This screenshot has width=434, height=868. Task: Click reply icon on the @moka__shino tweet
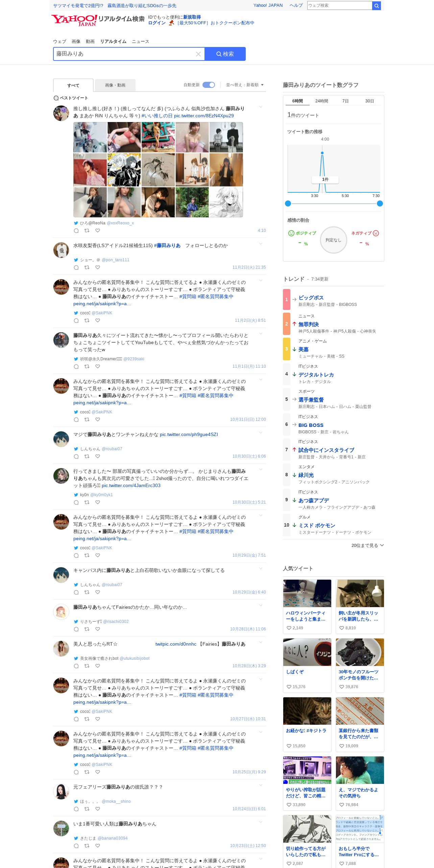(76, 809)
